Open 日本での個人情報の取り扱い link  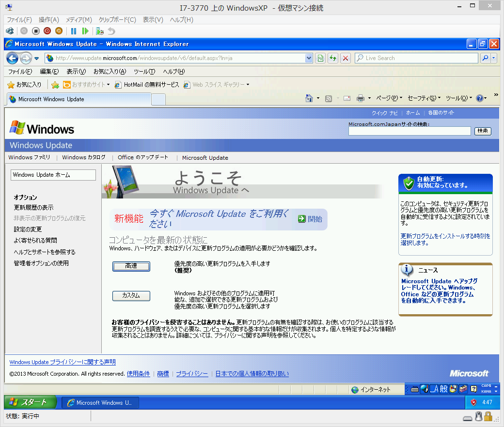252,374
